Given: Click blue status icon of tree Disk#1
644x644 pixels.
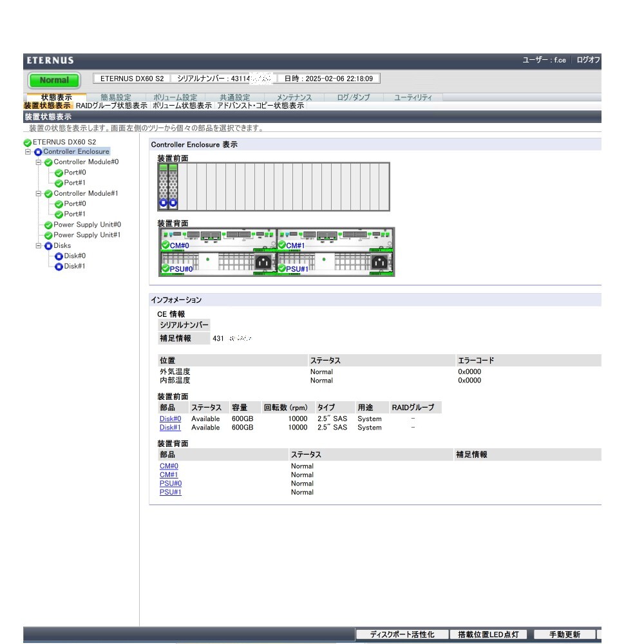Looking at the screenshot, I should 59,267.
